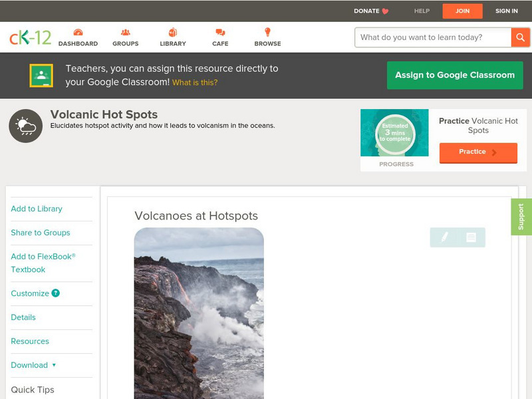Click the estimated-time progress circle

coord(395,134)
